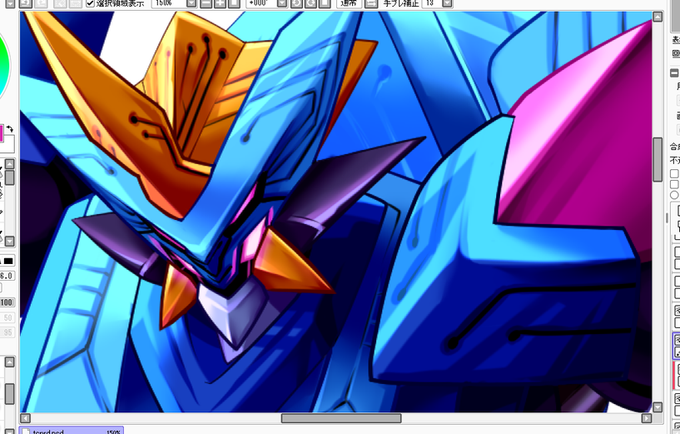Open the zoom percentage dropdown arrow
This screenshot has height=434, width=680.
192,3
